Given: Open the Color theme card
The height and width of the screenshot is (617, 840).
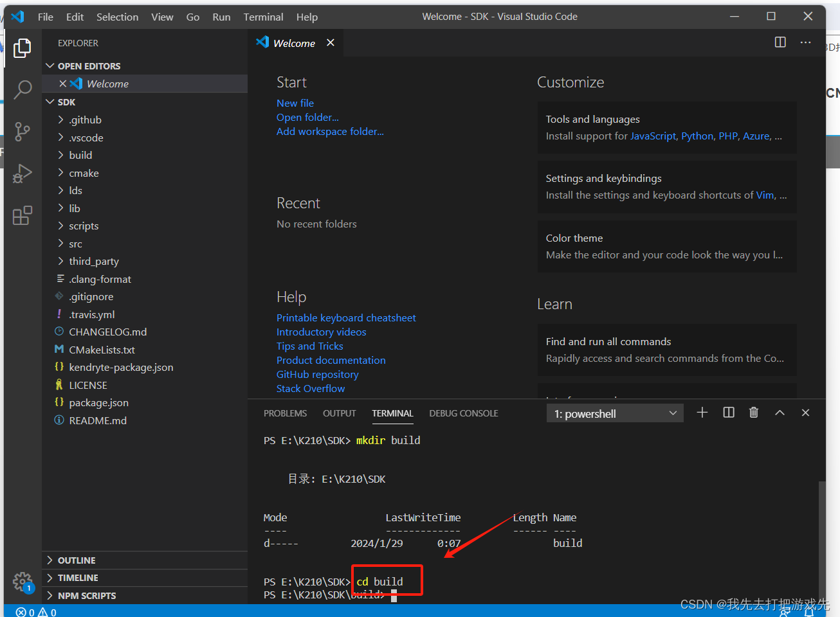Looking at the screenshot, I should 667,247.
